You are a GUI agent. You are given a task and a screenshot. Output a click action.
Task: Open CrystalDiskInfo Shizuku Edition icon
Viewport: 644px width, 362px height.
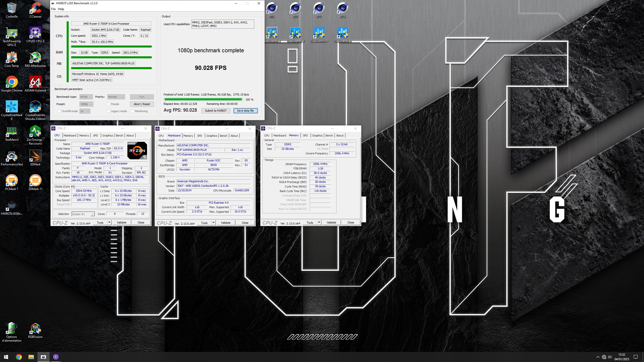[x=35, y=110]
